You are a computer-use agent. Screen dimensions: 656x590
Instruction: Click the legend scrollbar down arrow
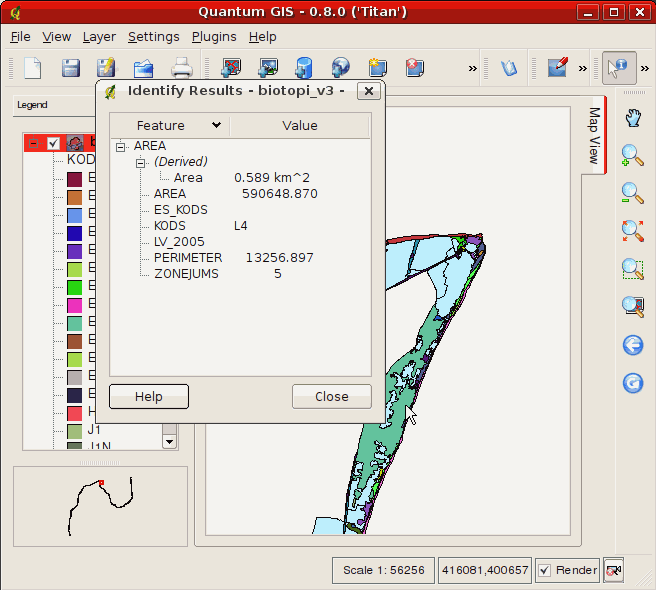click(169, 441)
